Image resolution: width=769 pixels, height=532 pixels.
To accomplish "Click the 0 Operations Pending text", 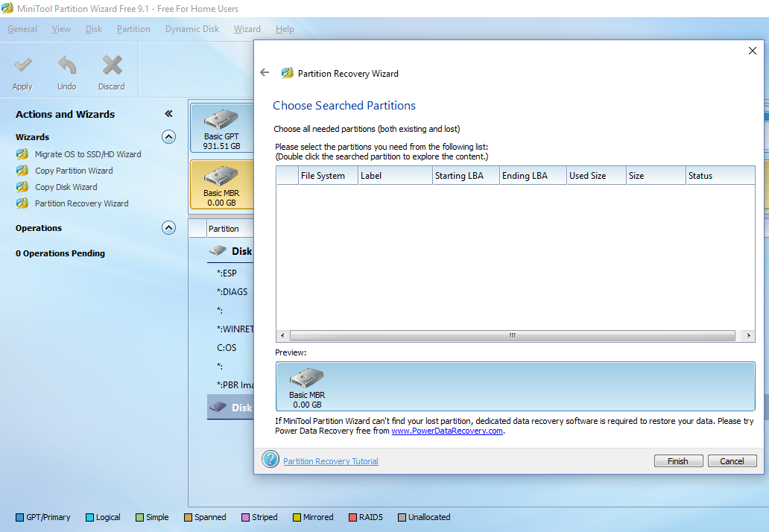I will 60,253.
